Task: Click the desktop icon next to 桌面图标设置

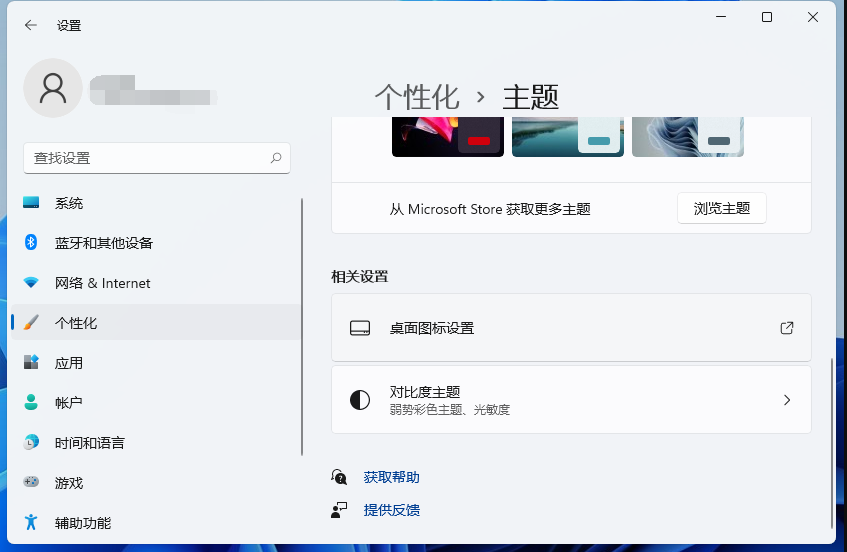Action: pyautogui.click(x=360, y=328)
